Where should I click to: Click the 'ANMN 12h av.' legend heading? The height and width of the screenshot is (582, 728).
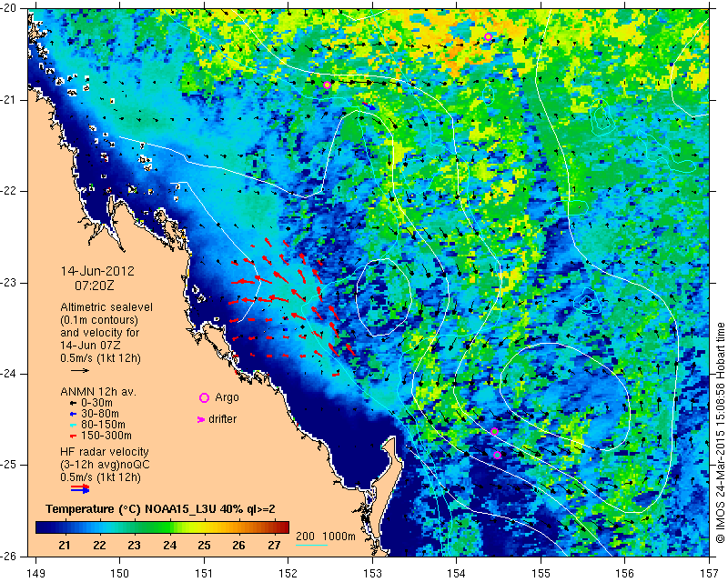[x=98, y=392]
